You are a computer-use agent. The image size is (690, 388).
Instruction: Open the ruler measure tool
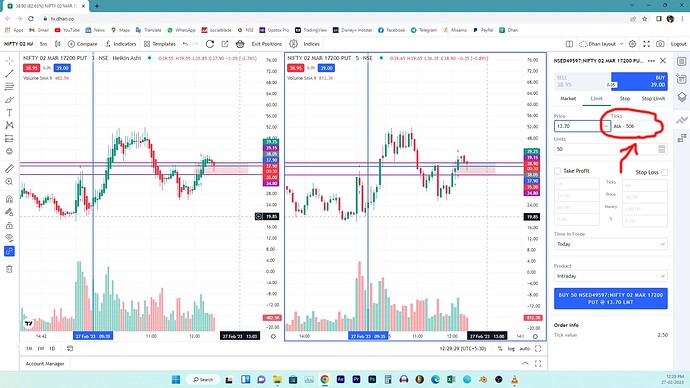pyautogui.click(x=9, y=168)
